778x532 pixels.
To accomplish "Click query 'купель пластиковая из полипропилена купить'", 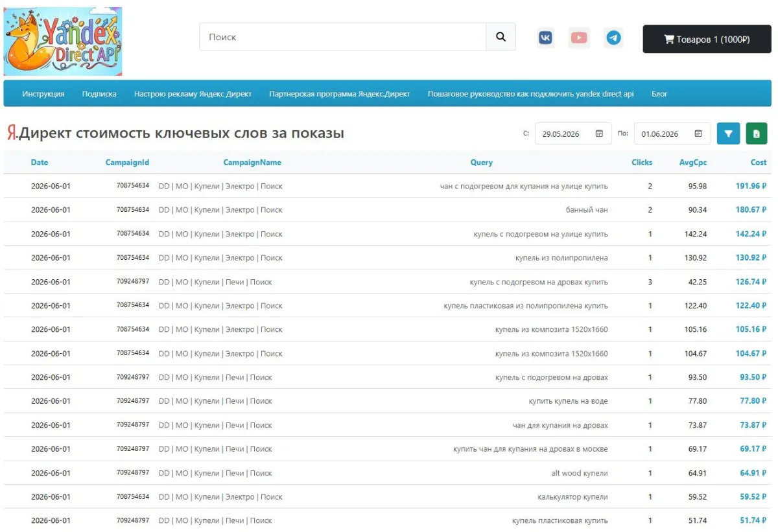I will coord(526,305).
